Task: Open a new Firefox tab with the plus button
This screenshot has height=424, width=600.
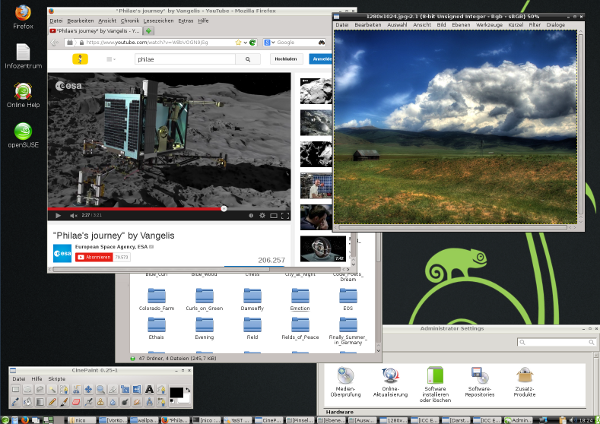Action: tap(148, 31)
